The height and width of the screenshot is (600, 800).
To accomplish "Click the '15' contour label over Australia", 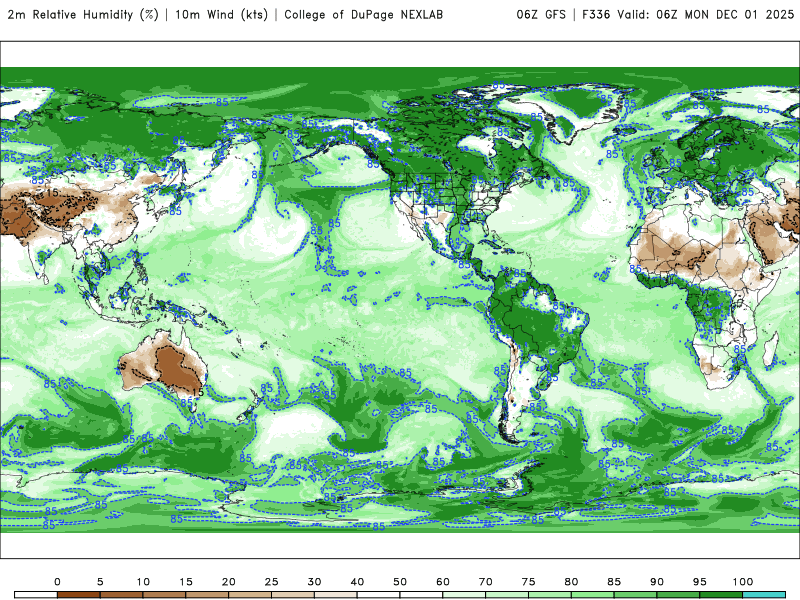I will click(x=198, y=392).
